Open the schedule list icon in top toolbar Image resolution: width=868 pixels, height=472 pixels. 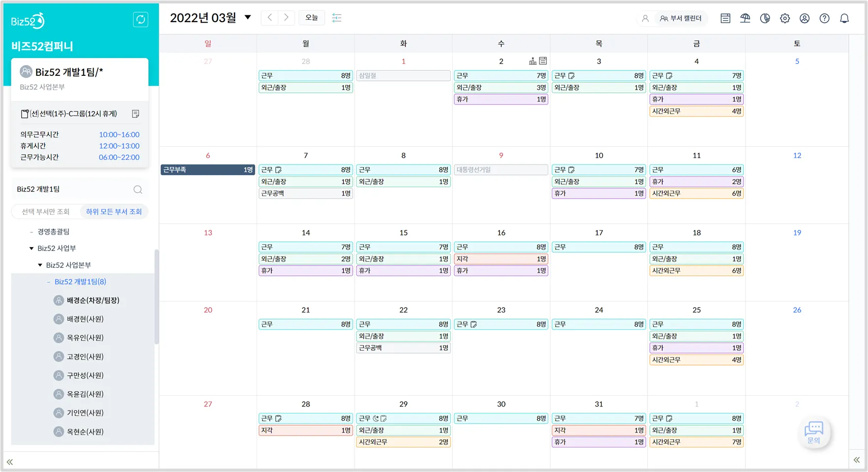coord(725,18)
